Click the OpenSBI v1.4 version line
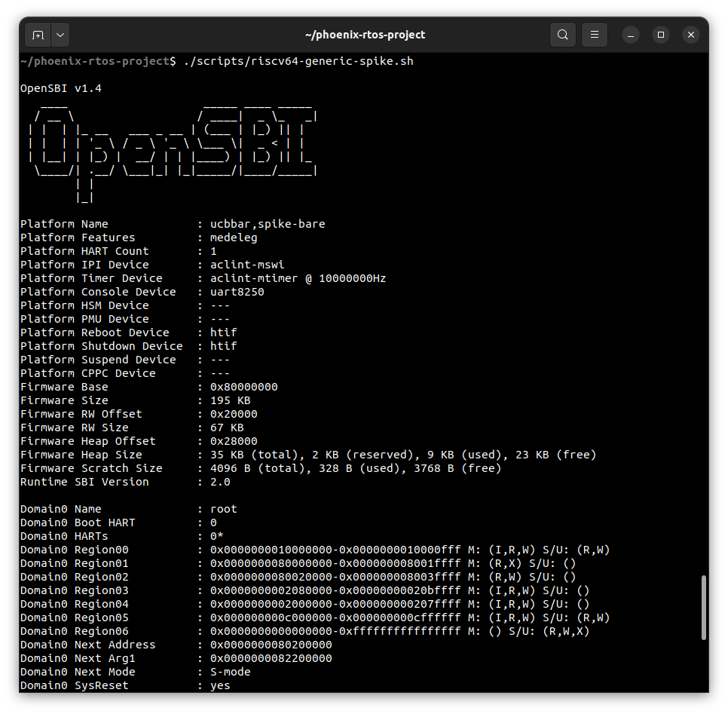This screenshot has width=728, height=714. [60, 88]
